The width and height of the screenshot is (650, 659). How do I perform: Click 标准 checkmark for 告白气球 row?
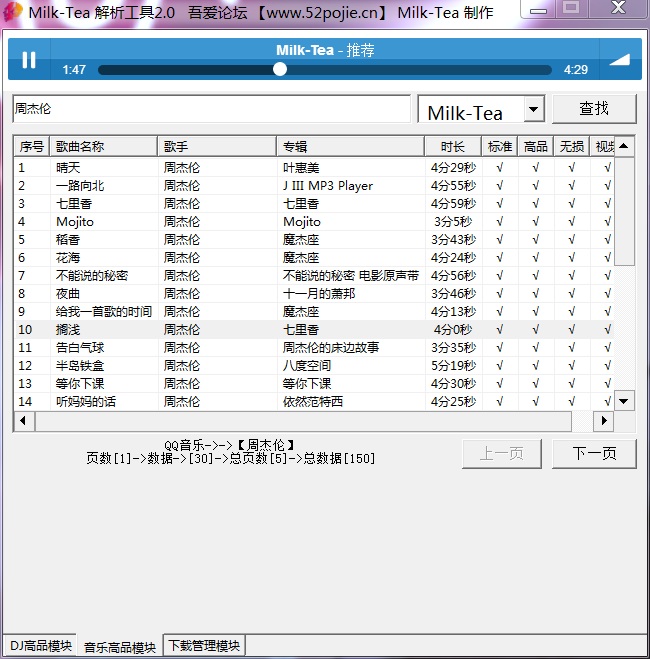[500, 348]
